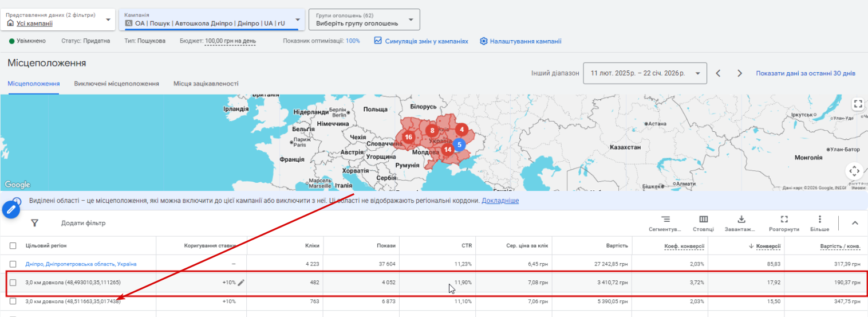Screen dimensions: 868x317
Task: Open Налаштування кампанії link
Action: coord(520,41)
